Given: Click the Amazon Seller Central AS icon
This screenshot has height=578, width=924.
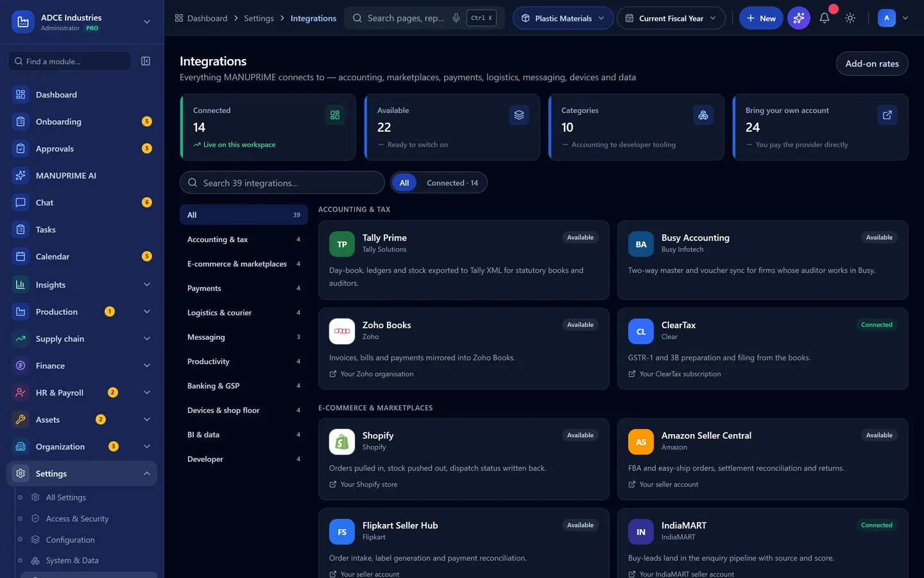Looking at the screenshot, I should pos(641,442).
